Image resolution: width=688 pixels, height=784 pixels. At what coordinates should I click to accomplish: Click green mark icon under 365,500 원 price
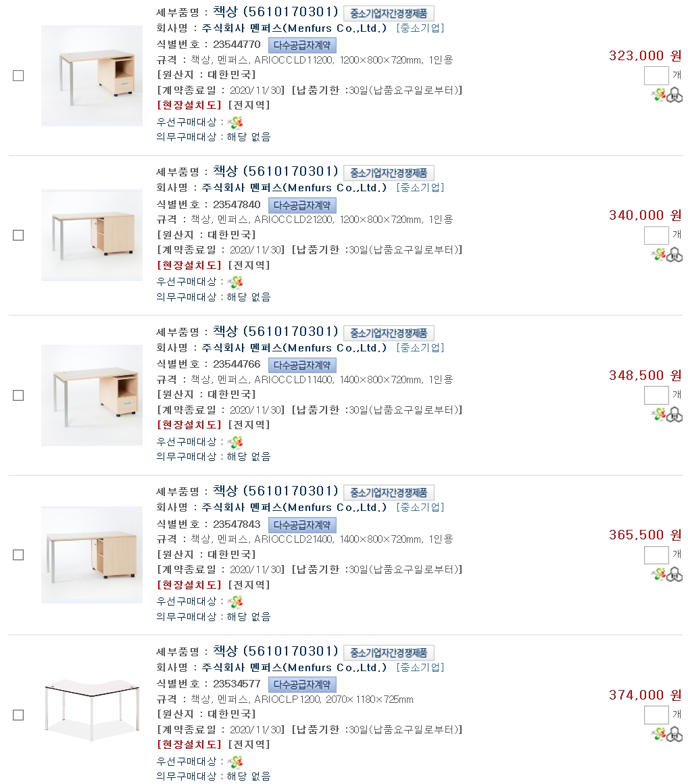658,574
